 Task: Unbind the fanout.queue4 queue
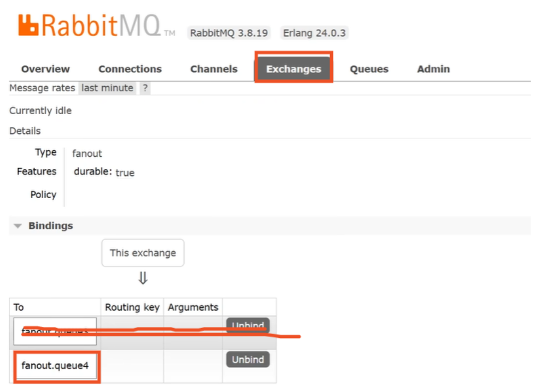(248, 359)
